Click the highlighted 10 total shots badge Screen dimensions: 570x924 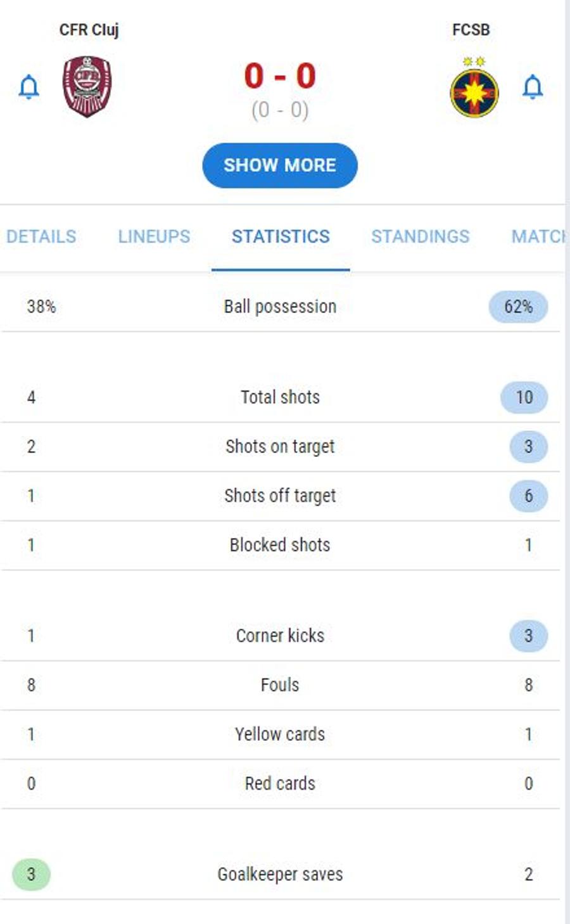point(524,397)
